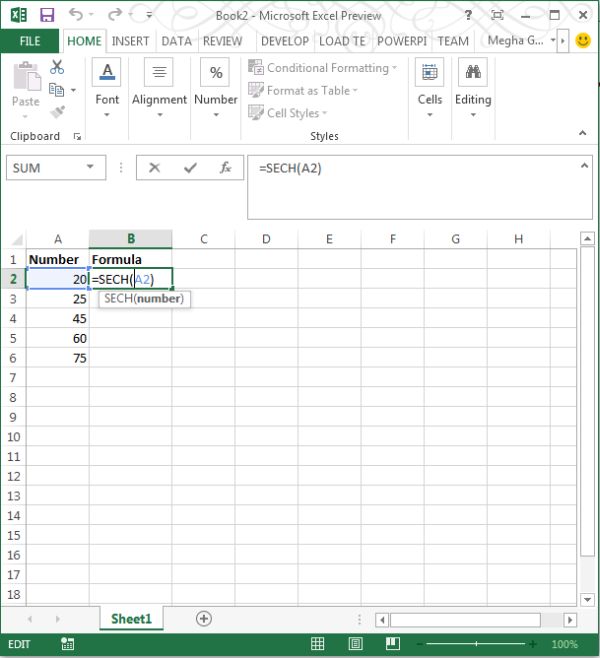Expand the Copy options arrow
This screenshot has width=600, height=658.
[x=73, y=90]
